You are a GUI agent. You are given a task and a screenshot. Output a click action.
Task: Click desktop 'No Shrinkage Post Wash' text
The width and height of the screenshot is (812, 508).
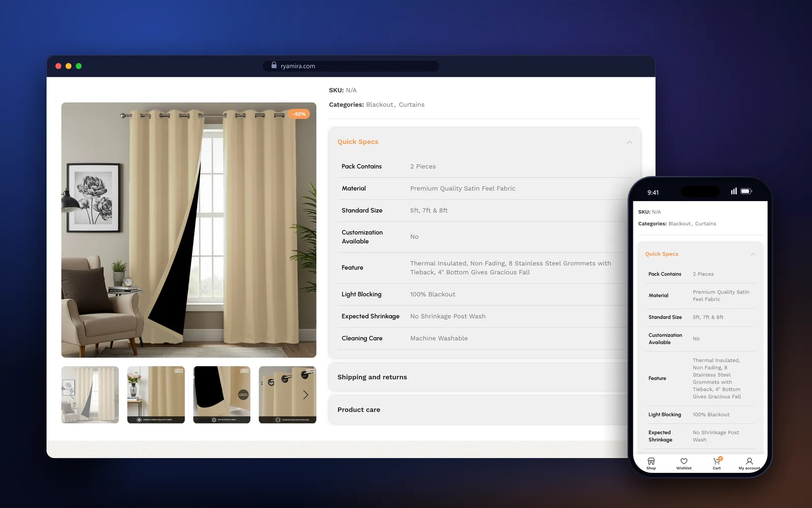point(448,316)
